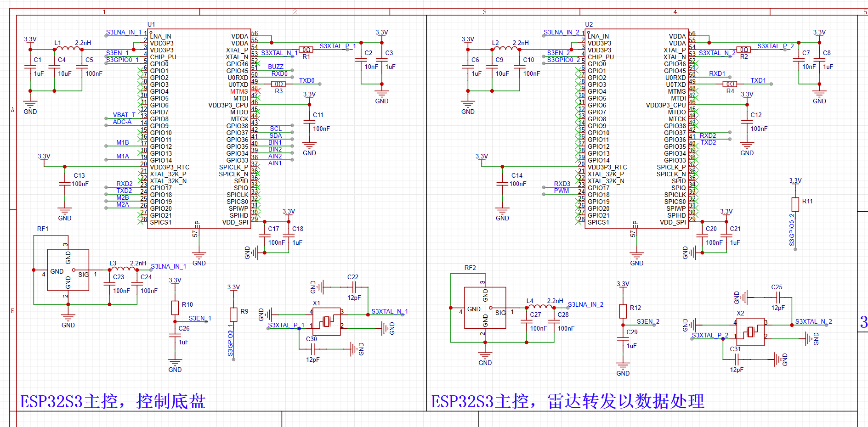Click the C18 capacitor label

[298, 229]
